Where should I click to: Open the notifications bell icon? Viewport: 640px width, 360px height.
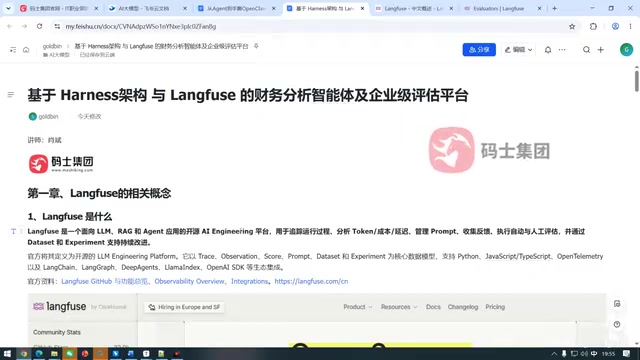coord(548,49)
